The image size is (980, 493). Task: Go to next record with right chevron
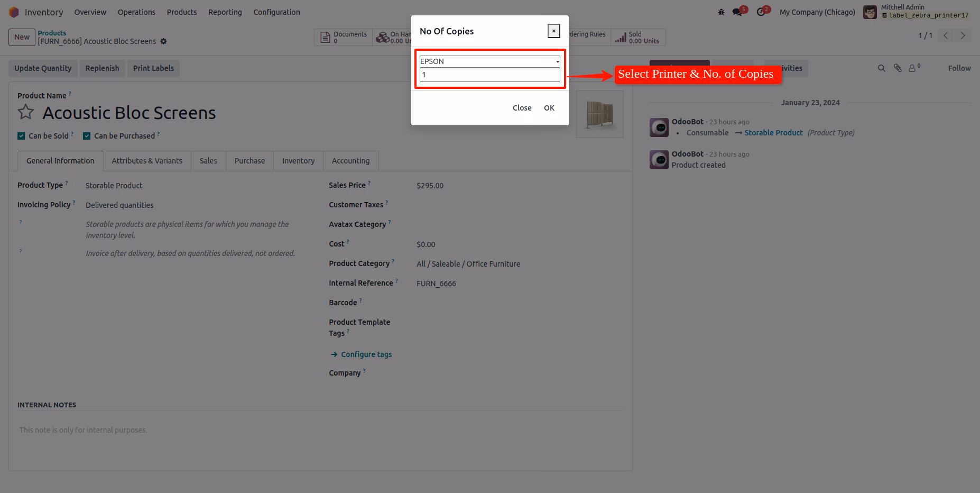963,35
